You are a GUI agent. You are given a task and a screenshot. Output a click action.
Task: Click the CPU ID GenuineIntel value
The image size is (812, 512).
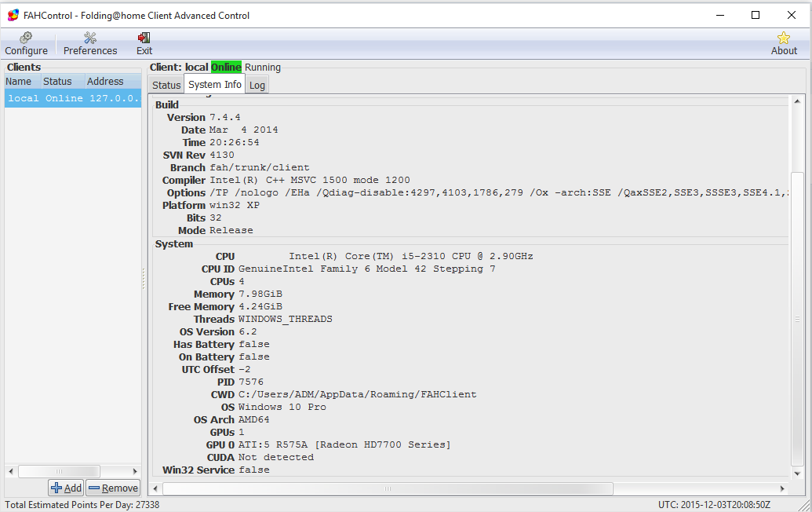pyautogui.click(x=366, y=269)
